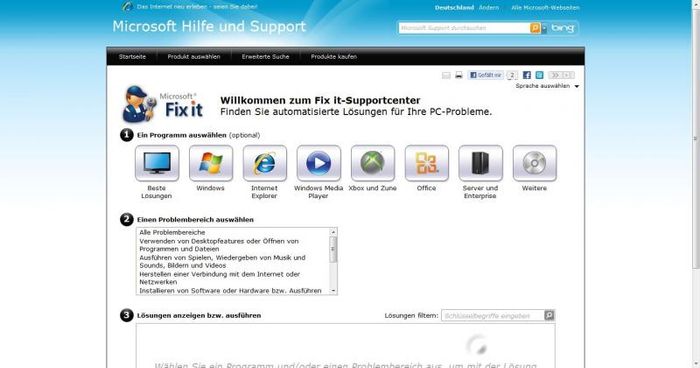This screenshot has width=700, height=368.
Task: Click the problem list scroll down arrow
Action: point(333,290)
